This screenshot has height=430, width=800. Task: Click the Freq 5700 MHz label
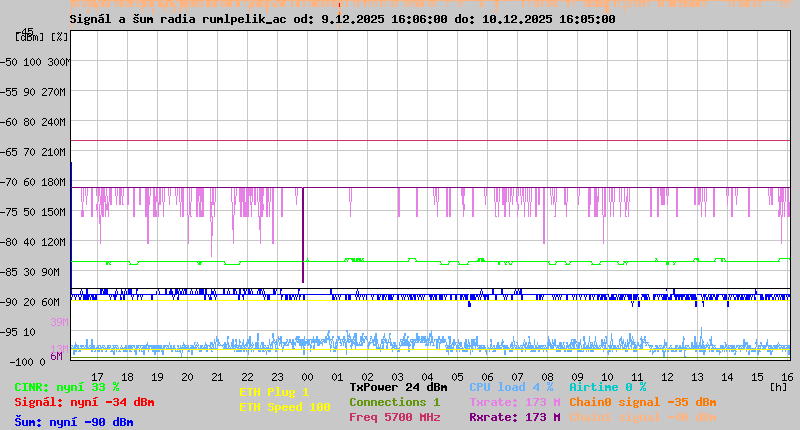(x=394, y=417)
